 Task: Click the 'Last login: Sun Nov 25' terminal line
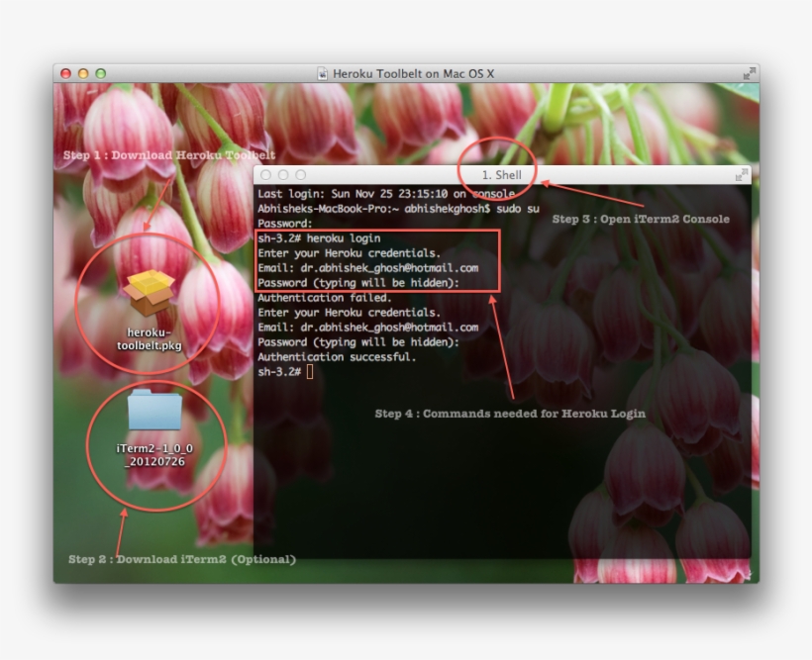[x=386, y=194]
